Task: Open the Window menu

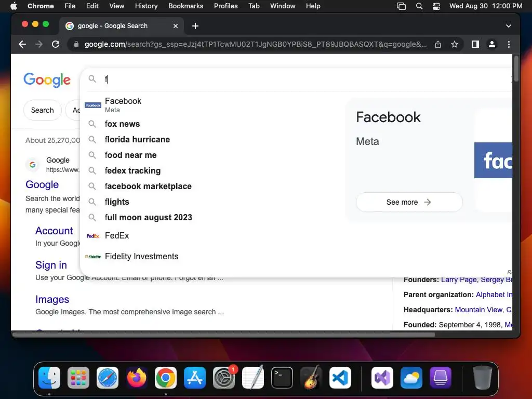Action: coord(283,6)
